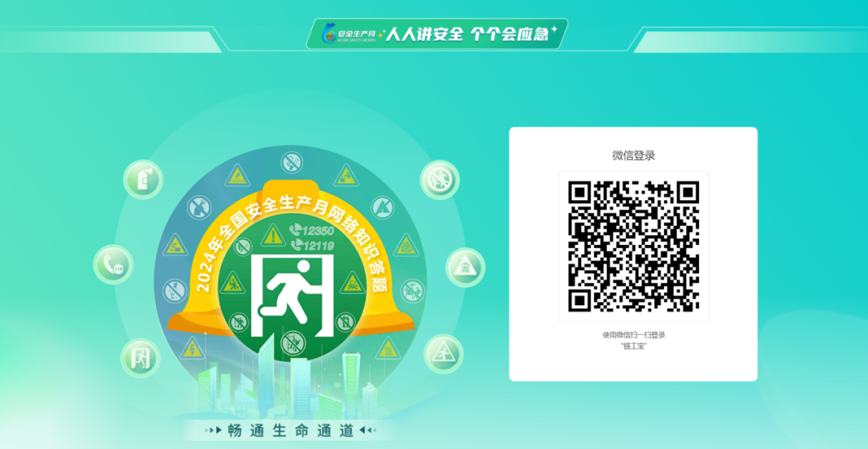The image size is (868, 449).
Task: Click the skull warning triangle beside exit sign
Action: 352,283
